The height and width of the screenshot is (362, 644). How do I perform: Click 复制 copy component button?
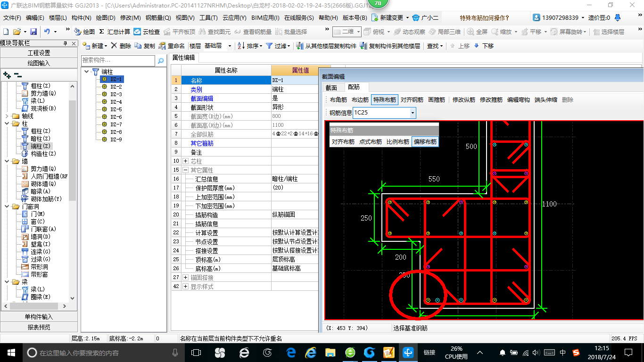tap(145, 46)
